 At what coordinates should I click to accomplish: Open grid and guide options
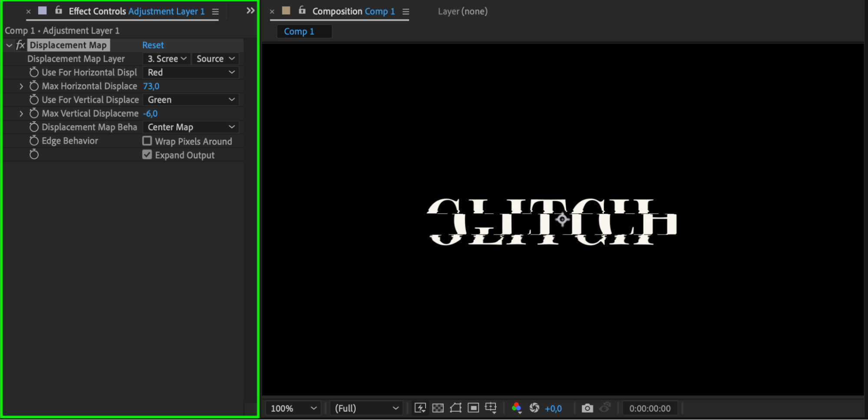491,408
